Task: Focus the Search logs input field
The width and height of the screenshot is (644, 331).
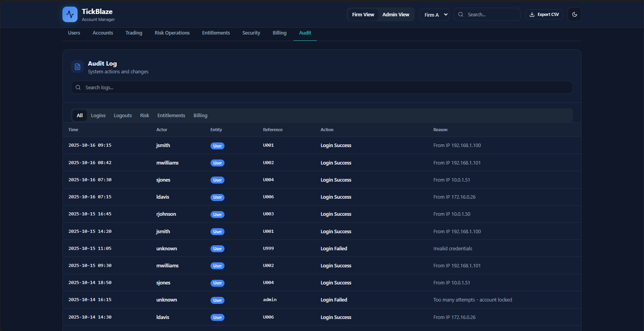Action: click(326, 87)
